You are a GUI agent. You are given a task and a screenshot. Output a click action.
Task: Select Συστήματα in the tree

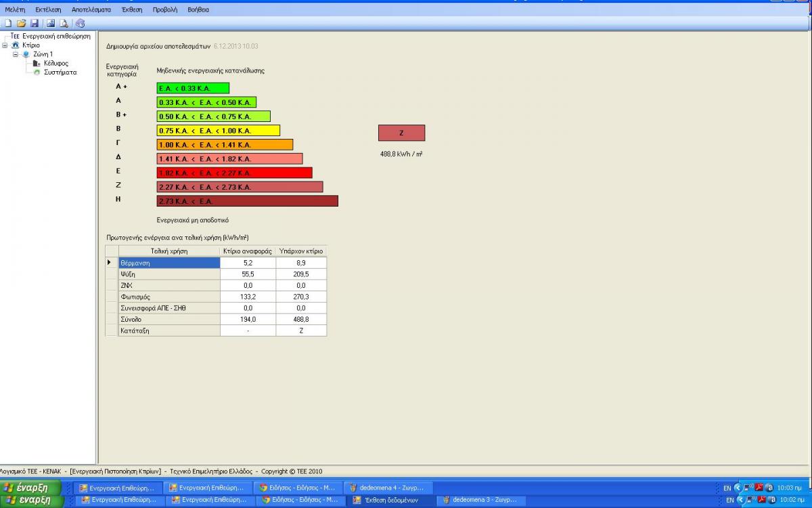[60, 72]
